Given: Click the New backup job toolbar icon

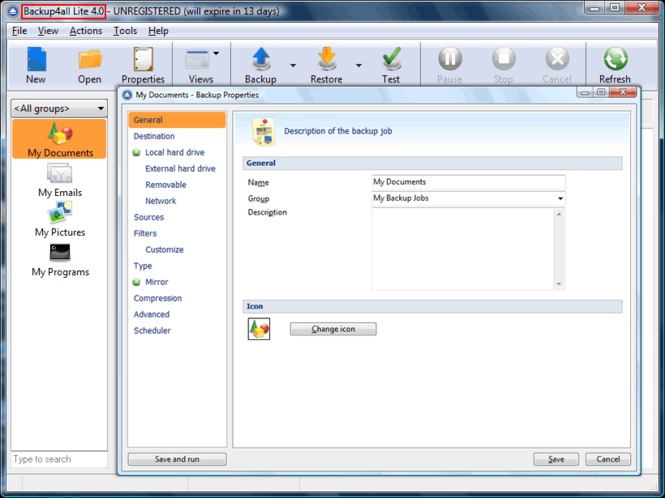Looking at the screenshot, I should click(36, 59).
